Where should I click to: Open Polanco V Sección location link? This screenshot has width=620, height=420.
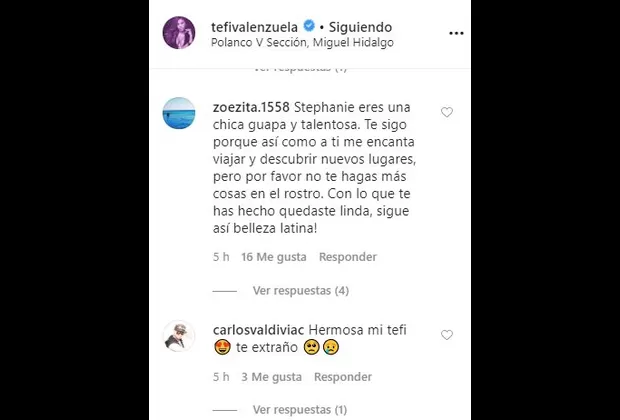tap(302, 42)
